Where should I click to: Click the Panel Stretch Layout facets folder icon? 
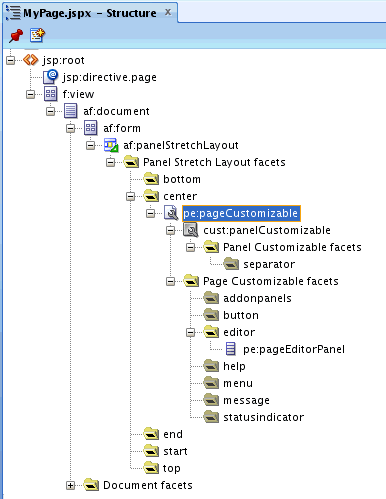131,162
